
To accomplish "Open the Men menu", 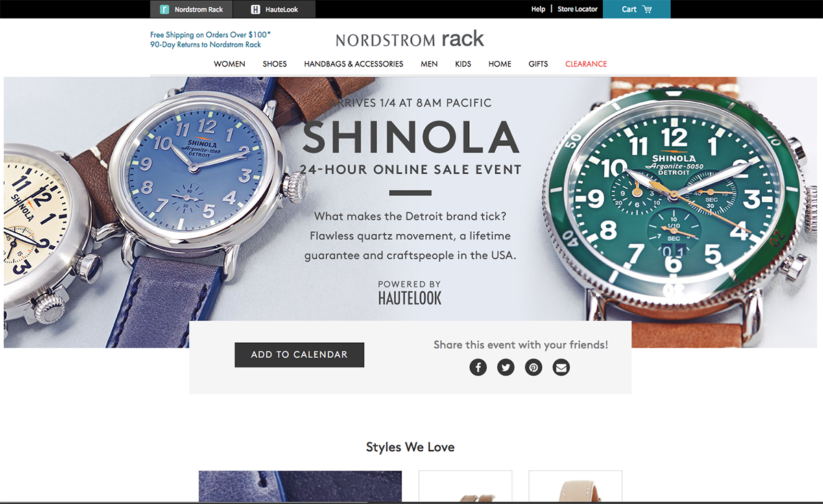I will pyautogui.click(x=429, y=64).
